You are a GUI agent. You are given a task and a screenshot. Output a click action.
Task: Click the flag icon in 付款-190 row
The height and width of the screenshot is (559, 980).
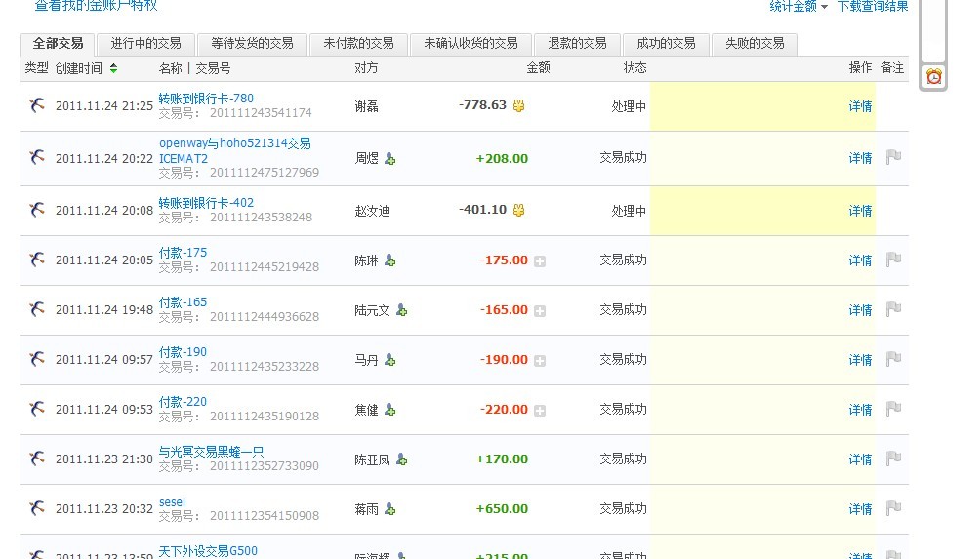pyautogui.click(x=892, y=359)
